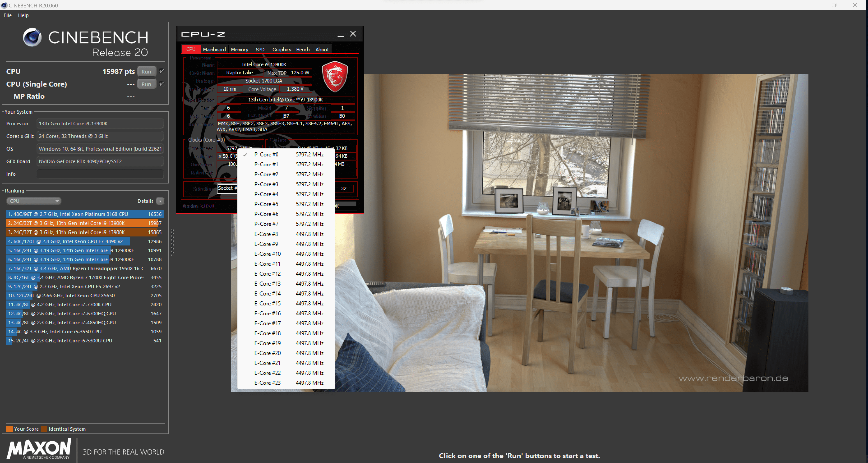Run the CPU multi-core test
868x463 pixels.
[x=146, y=71]
